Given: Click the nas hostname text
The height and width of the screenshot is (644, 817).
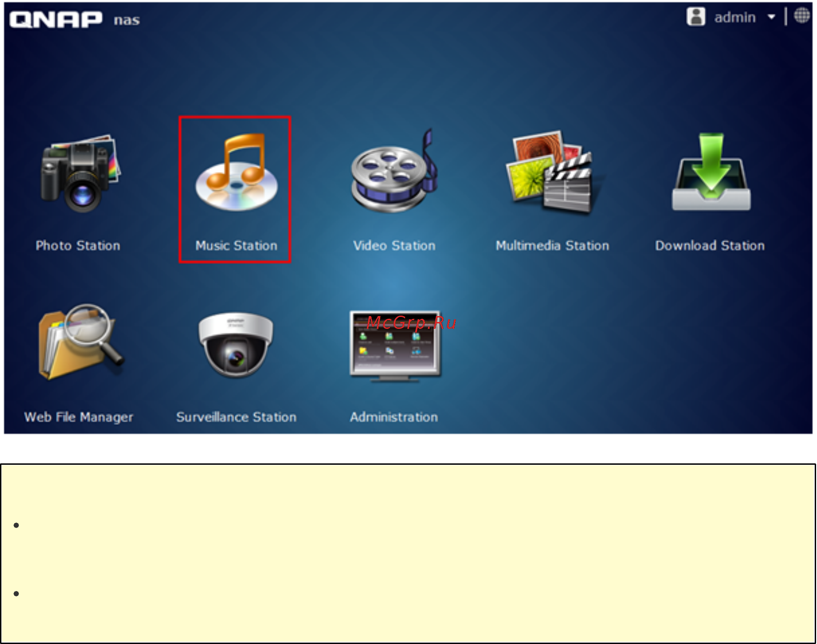Looking at the screenshot, I should click(127, 20).
